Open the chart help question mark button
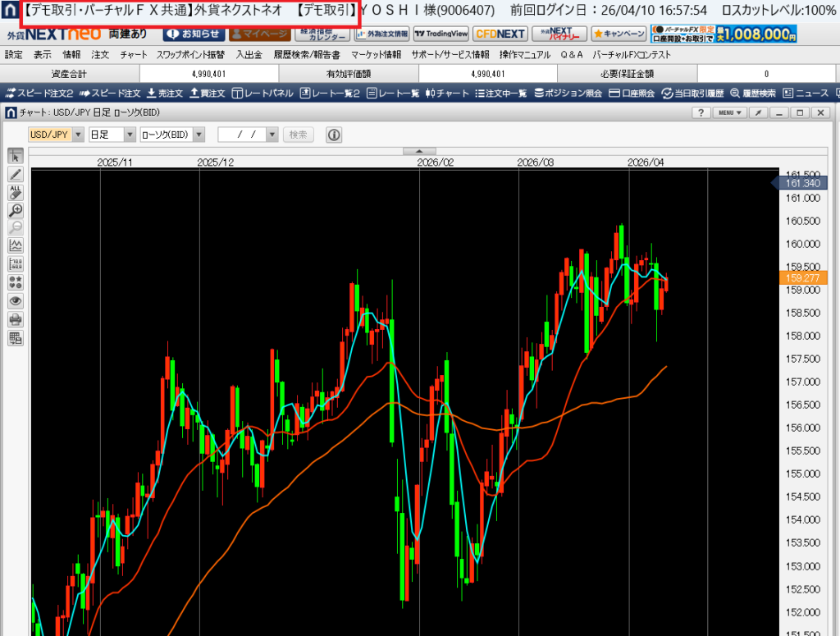 point(701,112)
